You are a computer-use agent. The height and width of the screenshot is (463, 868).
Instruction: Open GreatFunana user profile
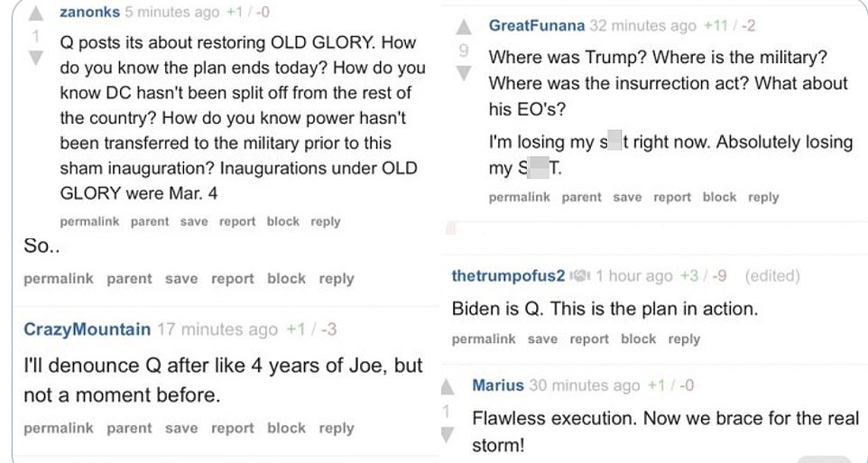536,26
